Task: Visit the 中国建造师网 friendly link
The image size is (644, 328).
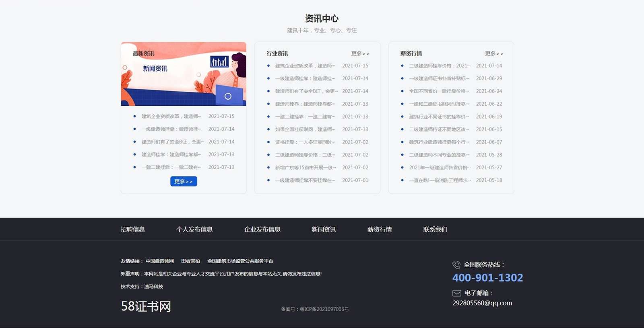Action: [160, 261]
